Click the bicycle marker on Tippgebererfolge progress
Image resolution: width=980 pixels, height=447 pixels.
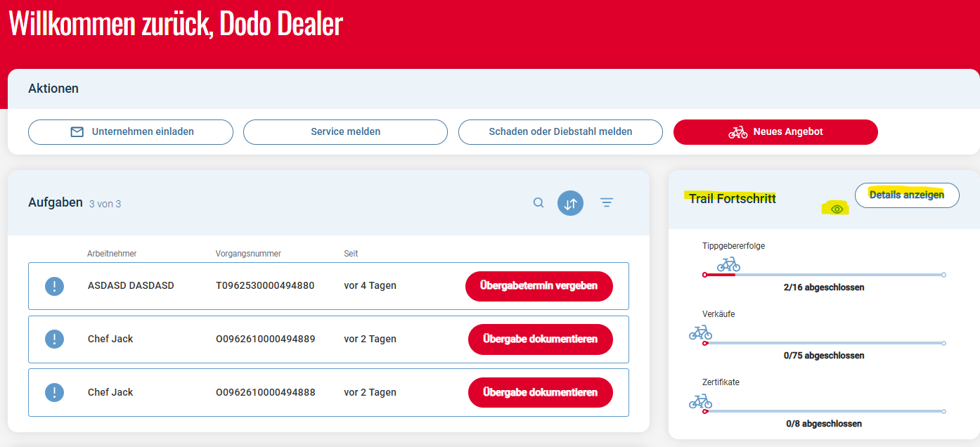728,264
